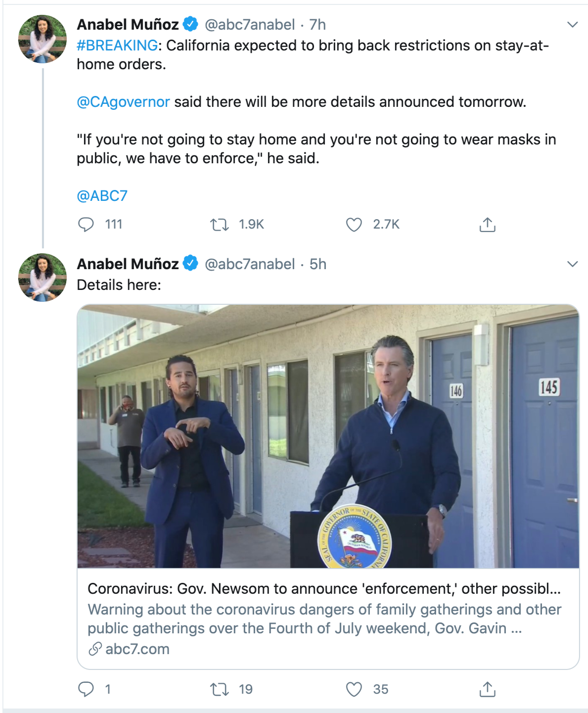Like the tweet with 35 likes
The width and height of the screenshot is (588, 713).
354,689
